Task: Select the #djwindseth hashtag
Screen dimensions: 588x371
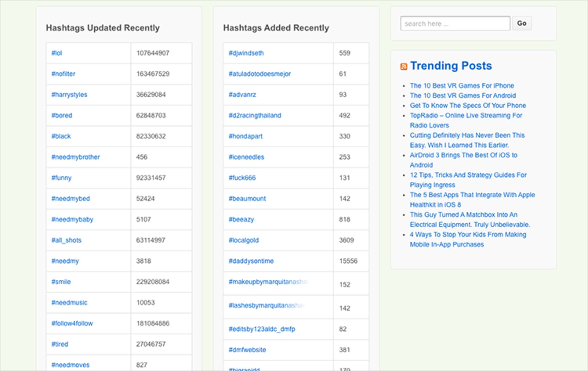Action: click(247, 53)
